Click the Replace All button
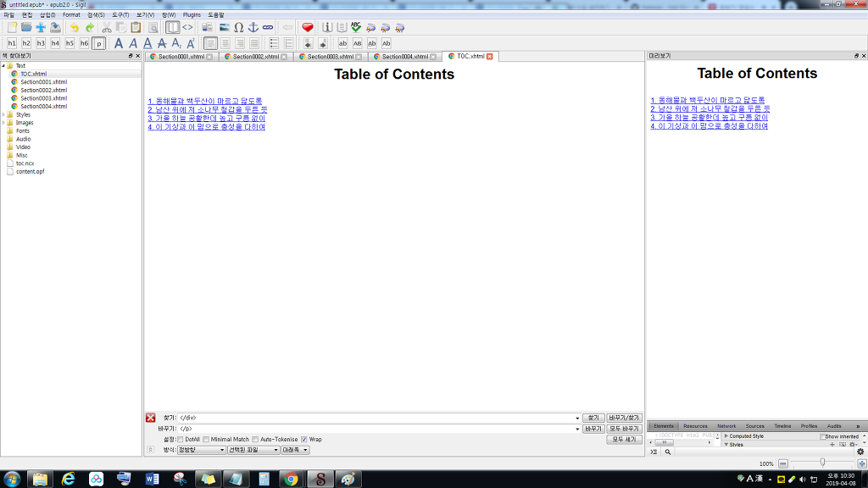The width and height of the screenshot is (868, 488). pyautogui.click(x=624, y=429)
